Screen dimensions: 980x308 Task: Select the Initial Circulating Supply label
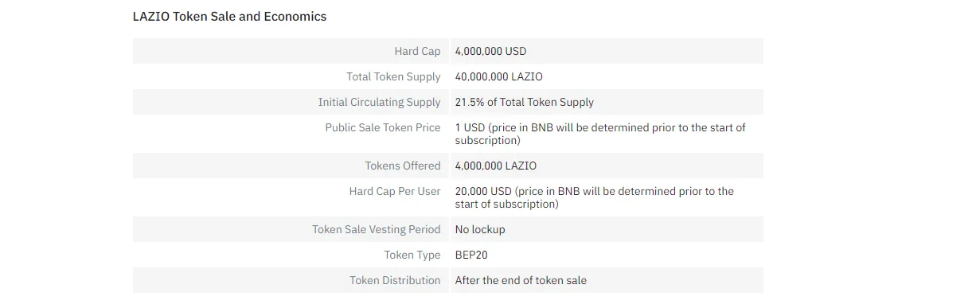coord(379,102)
